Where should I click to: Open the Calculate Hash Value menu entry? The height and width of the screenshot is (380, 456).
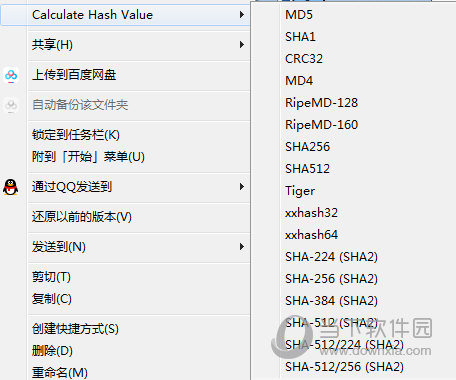(x=125, y=15)
